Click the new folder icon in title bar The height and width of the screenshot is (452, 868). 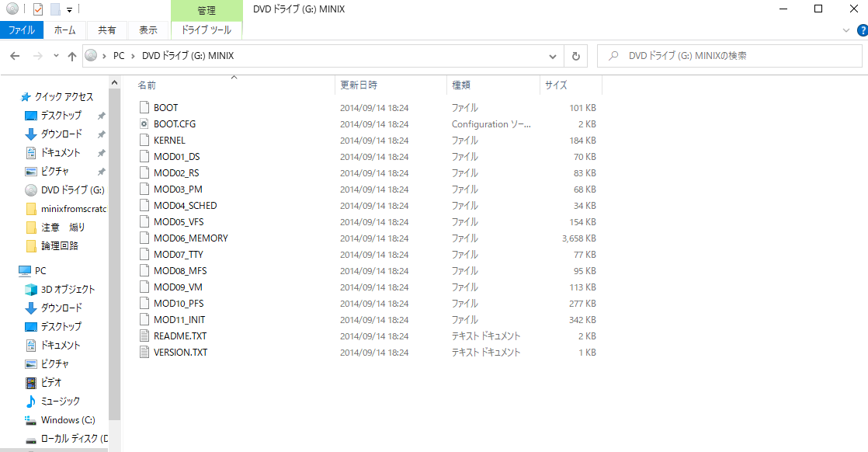(x=55, y=9)
